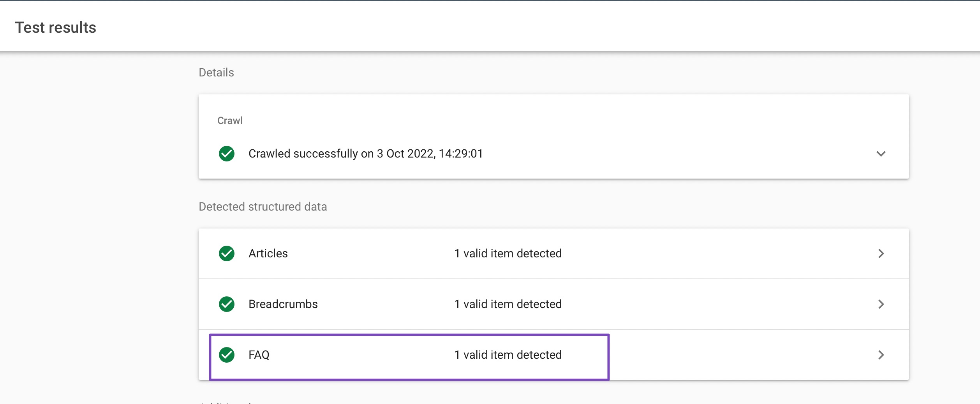The width and height of the screenshot is (980, 404).
Task: Click the Crawl card label
Action: click(x=230, y=120)
